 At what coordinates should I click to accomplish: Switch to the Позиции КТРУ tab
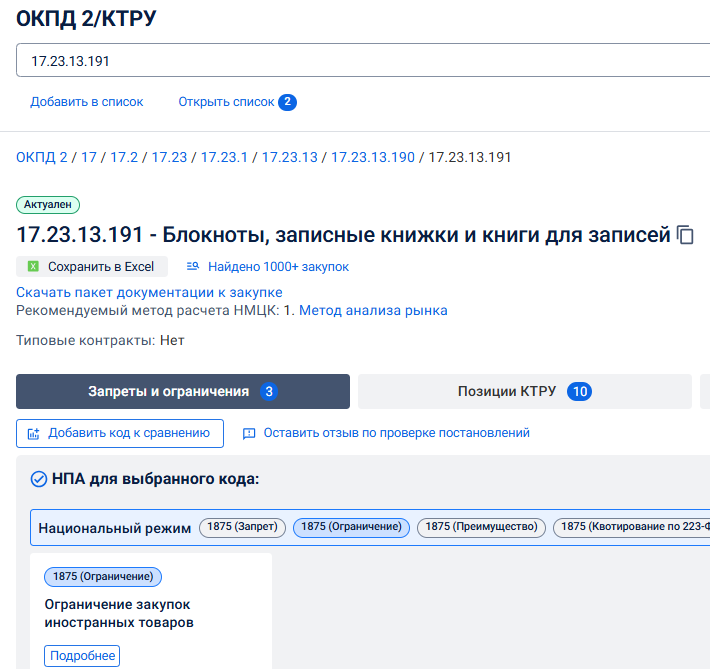coord(524,392)
